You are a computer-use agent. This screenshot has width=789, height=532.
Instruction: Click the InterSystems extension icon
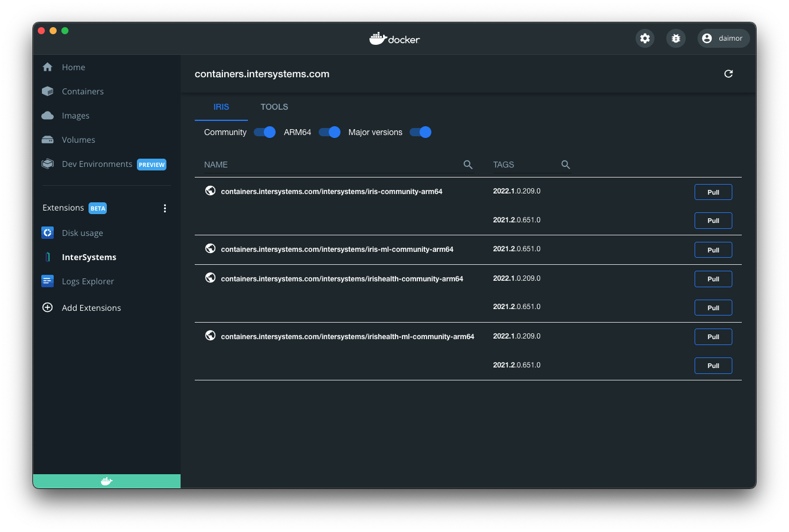coord(48,257)
